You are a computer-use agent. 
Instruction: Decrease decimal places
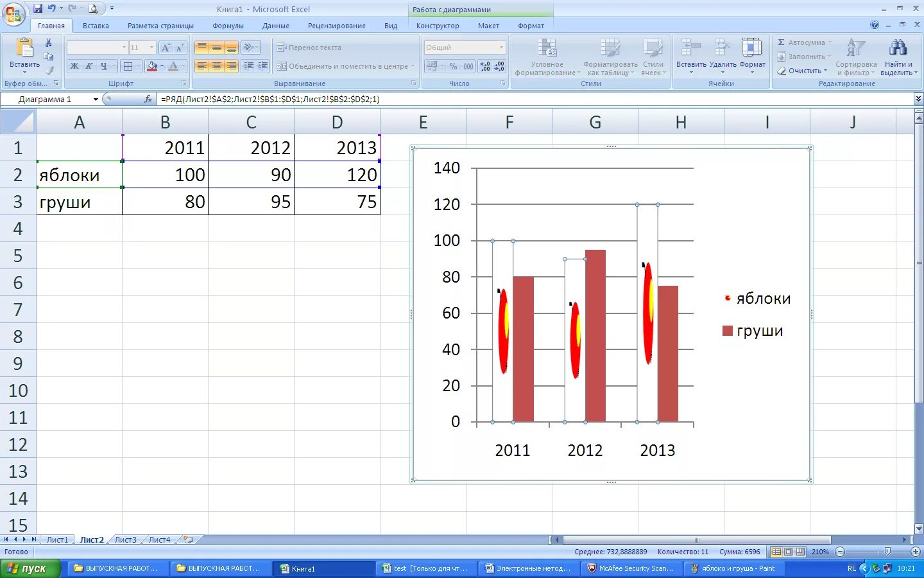(499, 66)
